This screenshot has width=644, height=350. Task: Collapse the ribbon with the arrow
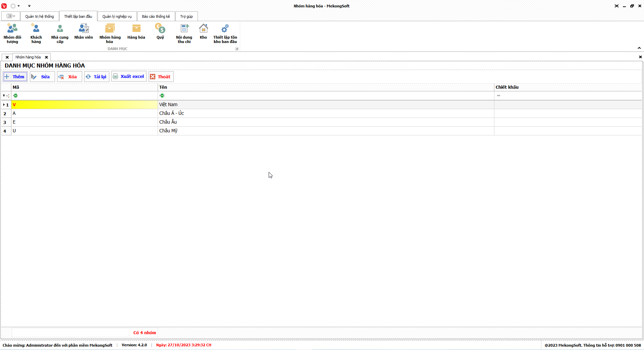click(x=639, y=48)
